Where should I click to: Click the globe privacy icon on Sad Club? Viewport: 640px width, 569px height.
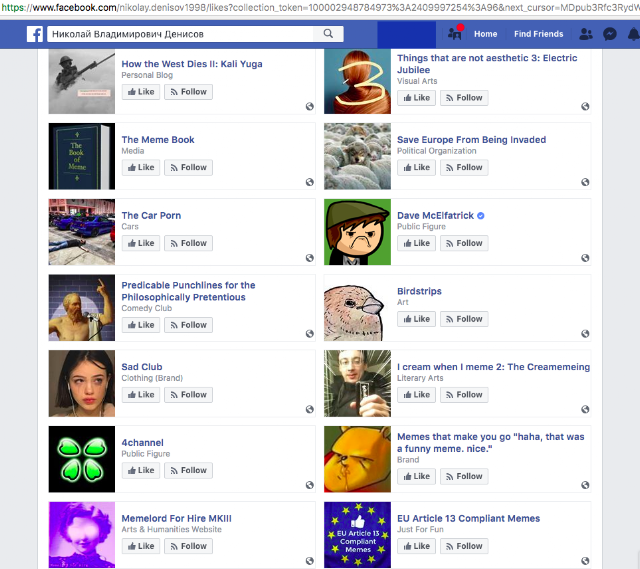click(x=310, y=409)
